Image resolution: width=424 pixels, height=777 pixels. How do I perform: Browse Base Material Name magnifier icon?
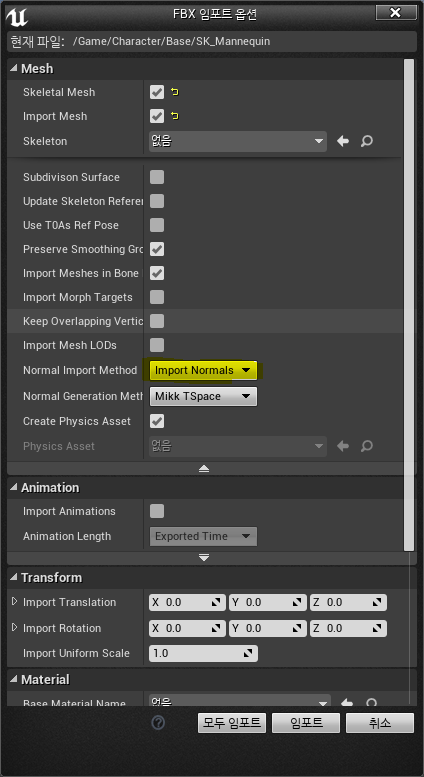point(371,703)
